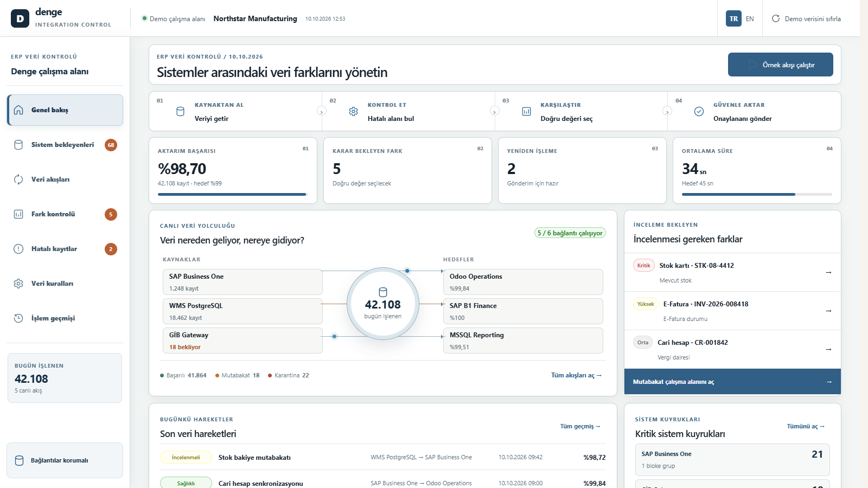The height and width of the screenshot is (488, 868).
Task: Click the Karar bekleyen fark card
Action: [x=407, y=171]
